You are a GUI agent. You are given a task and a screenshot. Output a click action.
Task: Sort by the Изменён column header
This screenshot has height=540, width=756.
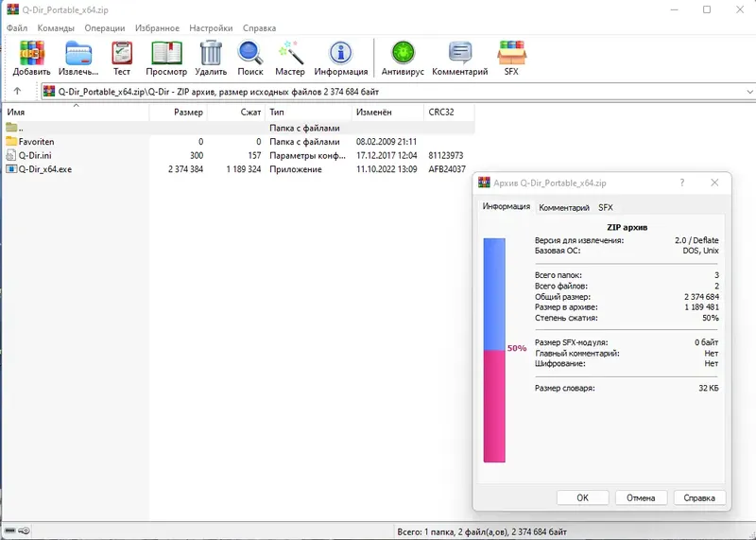click(x=388, y=112)
